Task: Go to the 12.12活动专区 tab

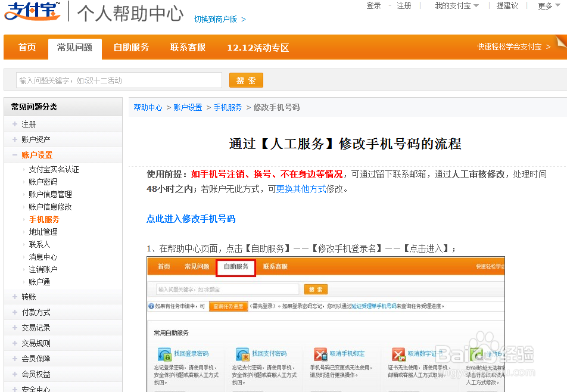Action: click(x=257, y=47)
